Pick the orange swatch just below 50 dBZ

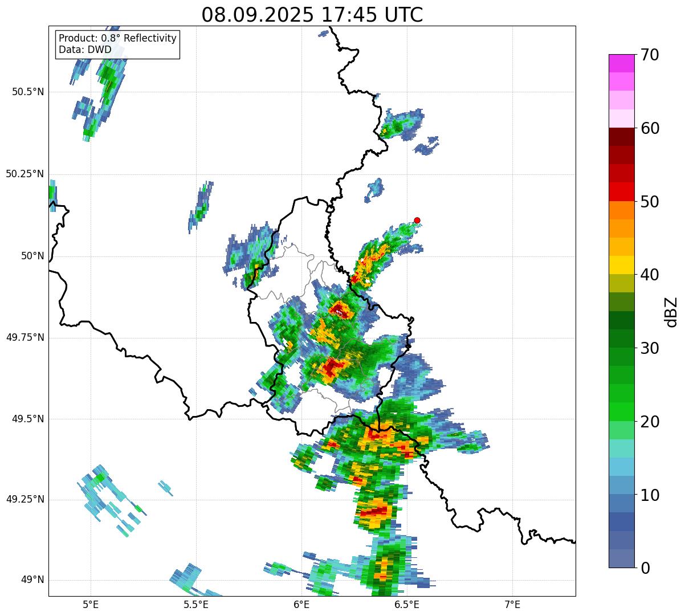(621, 210)
